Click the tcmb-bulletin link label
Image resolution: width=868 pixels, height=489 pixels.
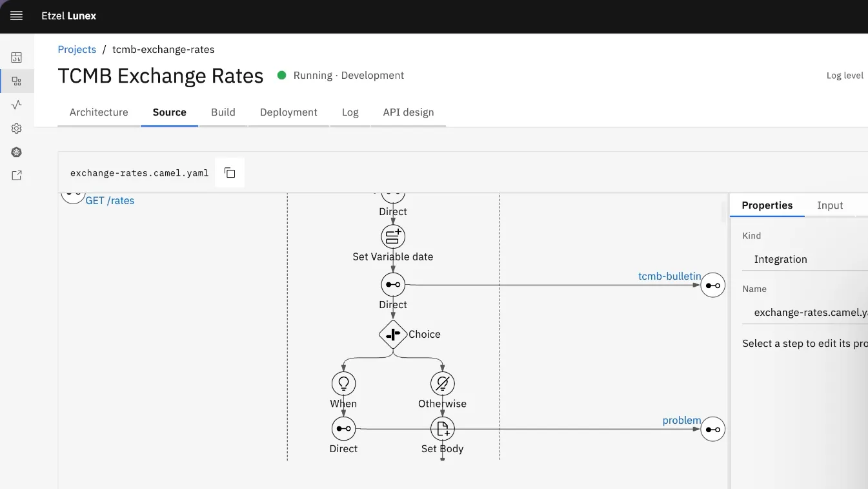pos(670,276)
